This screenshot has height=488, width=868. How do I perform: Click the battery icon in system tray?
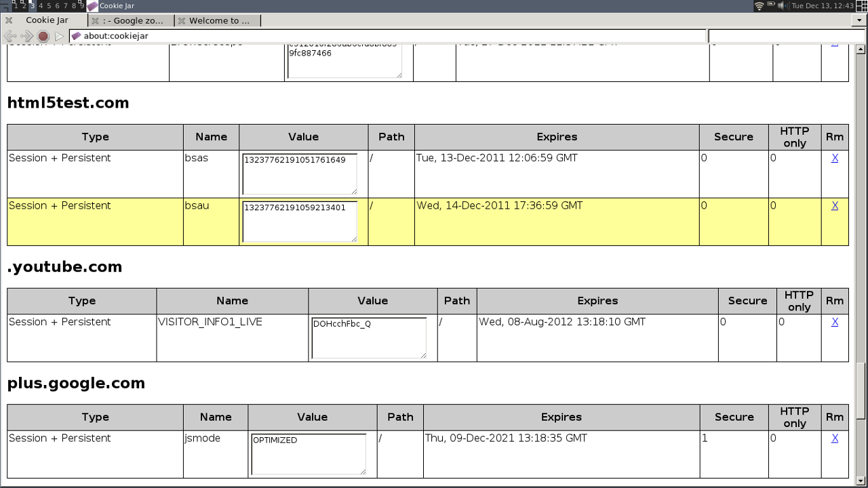(x=771, y=6)
